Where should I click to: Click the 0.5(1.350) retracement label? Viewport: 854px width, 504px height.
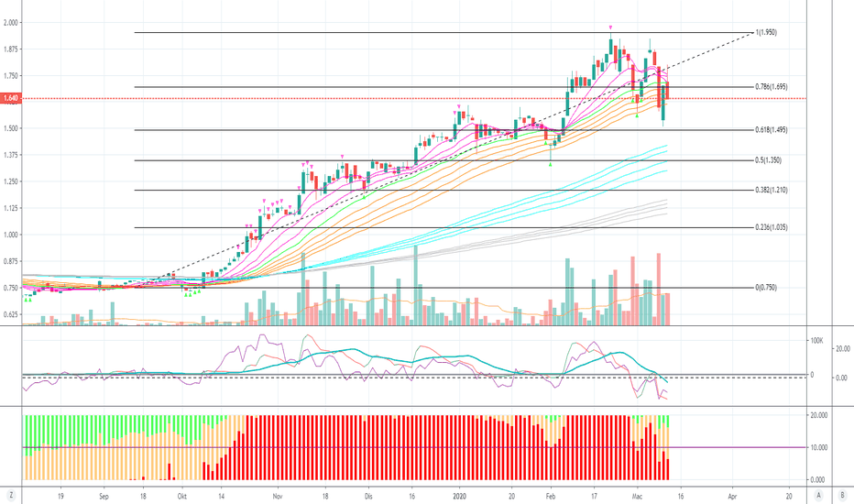point(769,160)
